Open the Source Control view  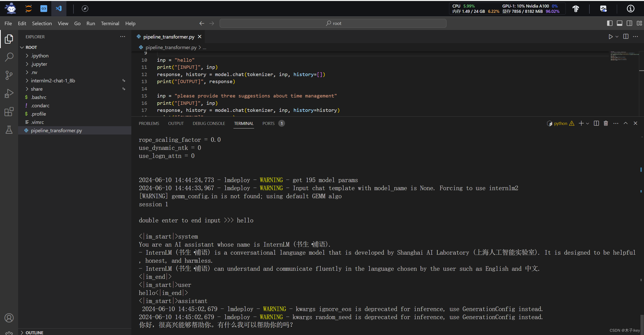(x=9, y=75)
